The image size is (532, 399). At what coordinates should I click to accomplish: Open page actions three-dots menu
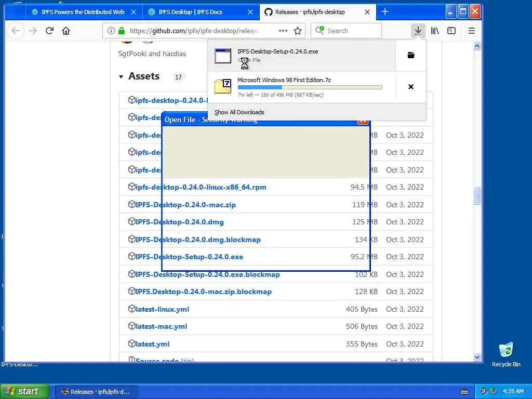pyautogui.click(x=283, y=31)
